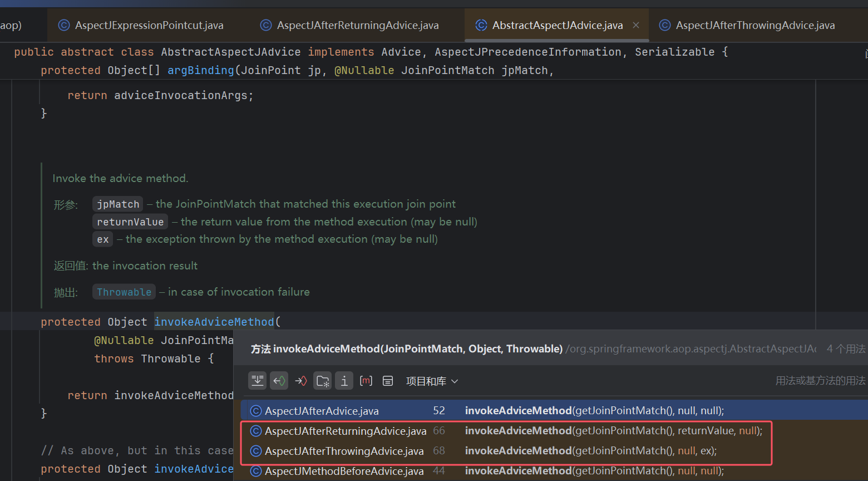Click second 'protected Object invokeAdvice' declaration at bottom
The image size is (868, 481).
tap(137, 469)
